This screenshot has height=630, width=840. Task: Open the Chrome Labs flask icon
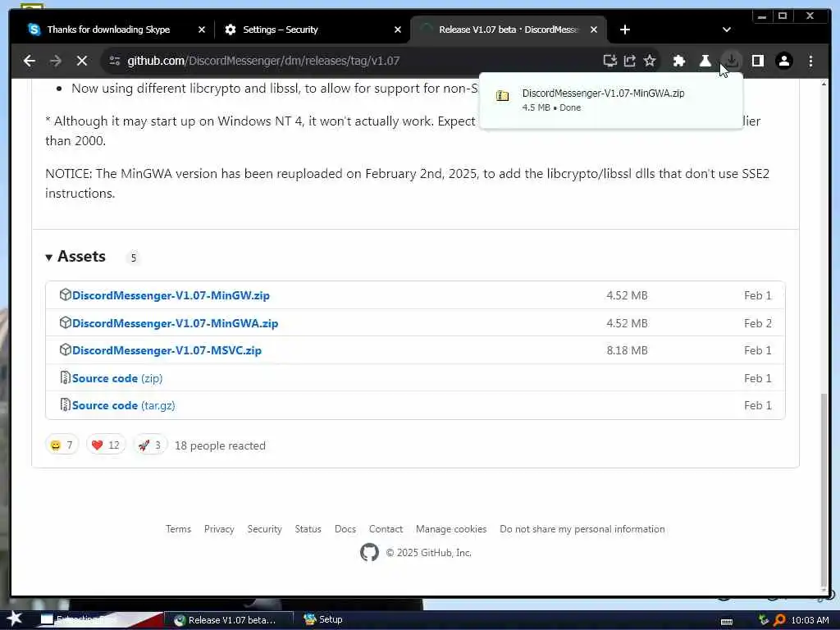[x=705, y=61]
